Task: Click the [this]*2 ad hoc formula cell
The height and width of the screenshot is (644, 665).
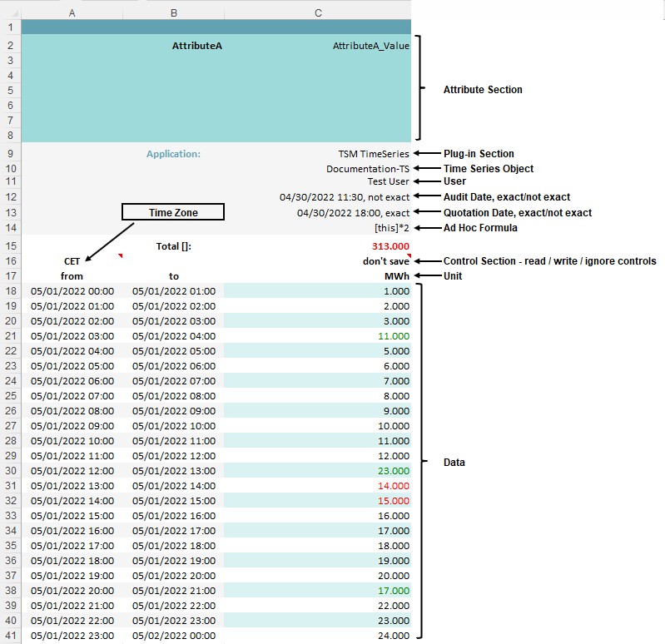Action: click(391, 228)
